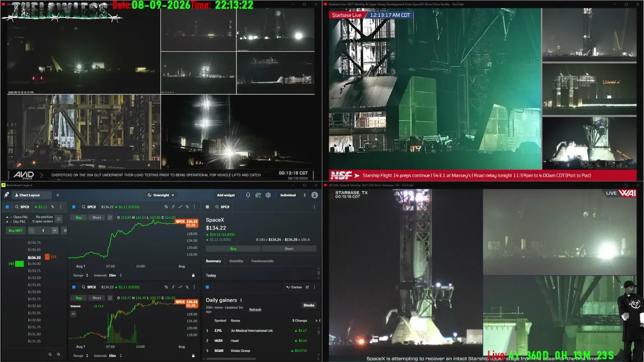Select the ZJYL row in Daily gainers
This screenshot has width=644, height=362.
pos(262,330)
